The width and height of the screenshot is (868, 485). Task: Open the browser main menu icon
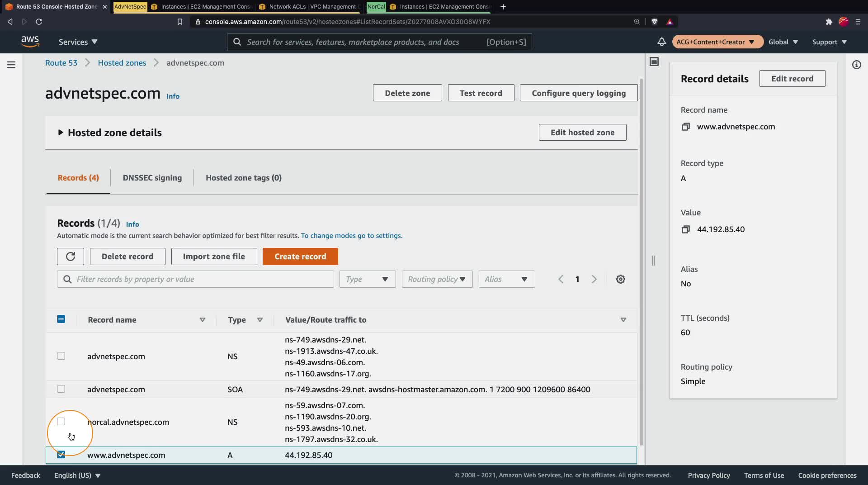(x=858, y=22)
